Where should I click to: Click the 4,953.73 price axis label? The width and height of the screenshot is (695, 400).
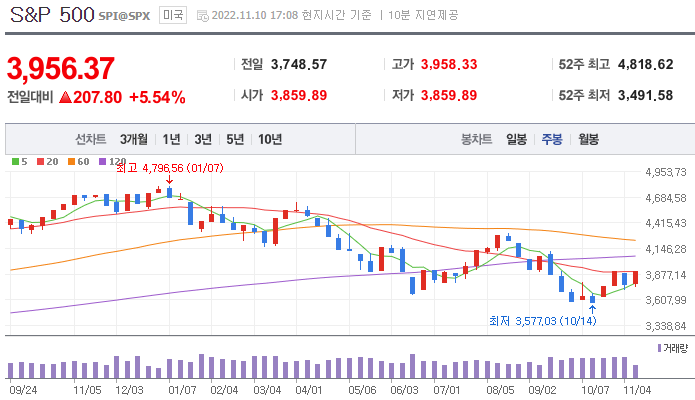(666, 172)
